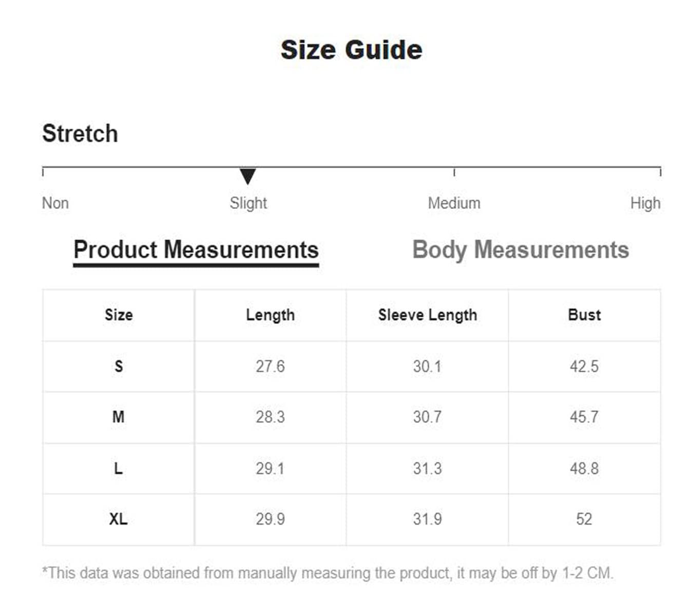This screenshot has width=688, height=616.
Task: Click the Size Guide heading
Action: (x=351, y=50)
